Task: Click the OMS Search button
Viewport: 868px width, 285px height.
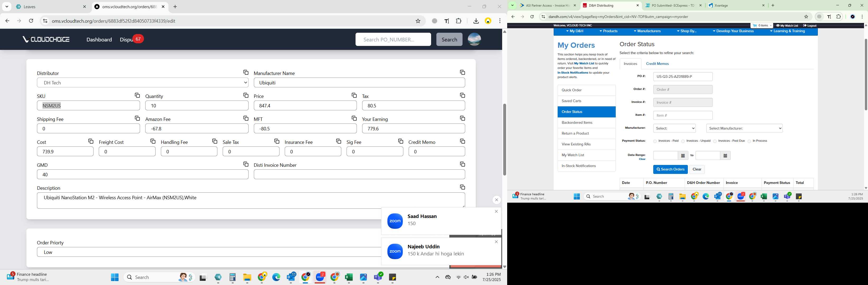Action: (449, 39)
